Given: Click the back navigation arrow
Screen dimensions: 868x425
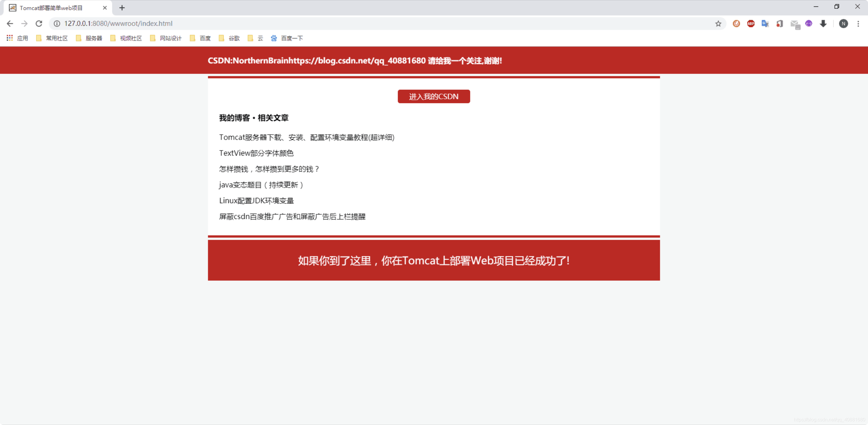Looking at the screenshot, I should click(10, 23).
